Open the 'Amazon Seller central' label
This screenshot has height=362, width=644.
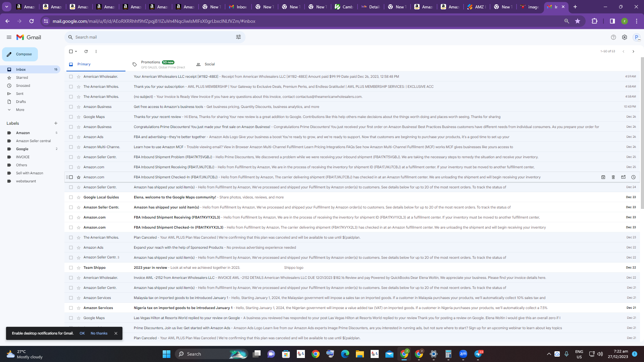(34, 141)
